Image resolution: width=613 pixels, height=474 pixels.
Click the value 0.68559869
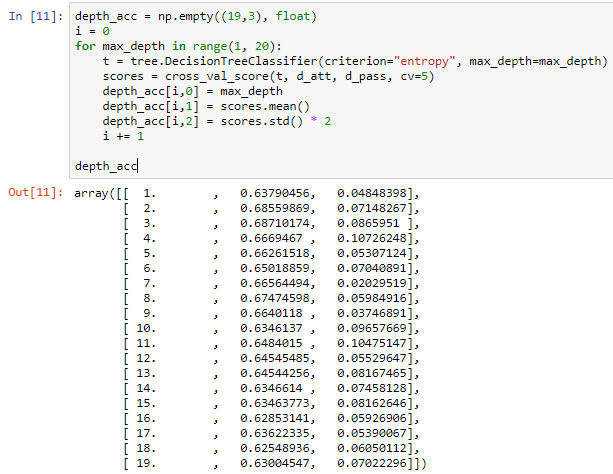pos(275,208)
